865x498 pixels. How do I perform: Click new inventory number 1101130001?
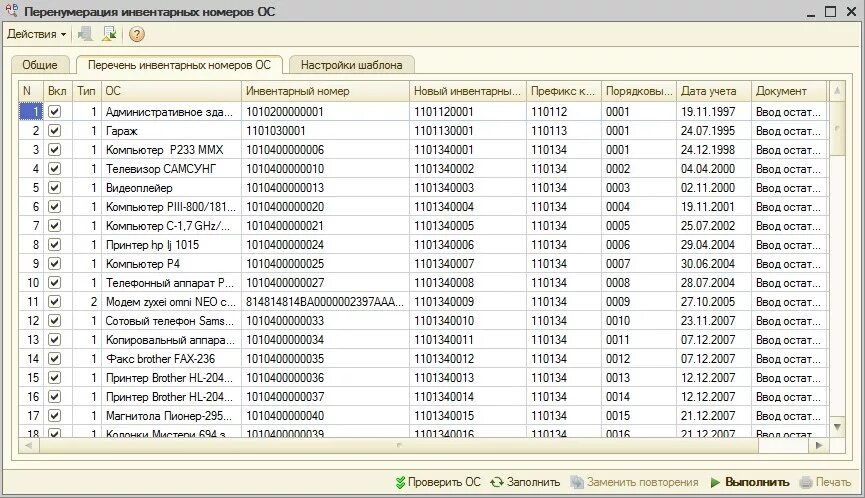tap(468, 131)
